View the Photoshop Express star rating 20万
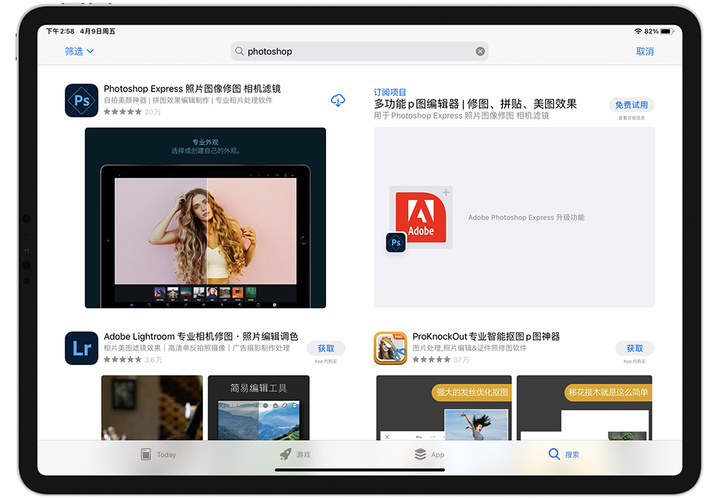The width and height of the screenshot is (720, 499). tap(132, 112)
